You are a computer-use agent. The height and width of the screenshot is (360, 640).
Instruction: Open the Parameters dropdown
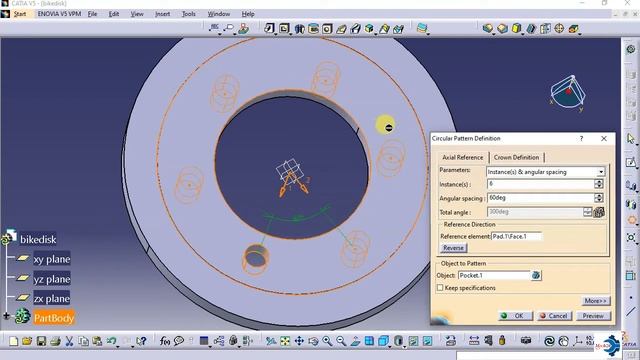[x=601, y=172]
